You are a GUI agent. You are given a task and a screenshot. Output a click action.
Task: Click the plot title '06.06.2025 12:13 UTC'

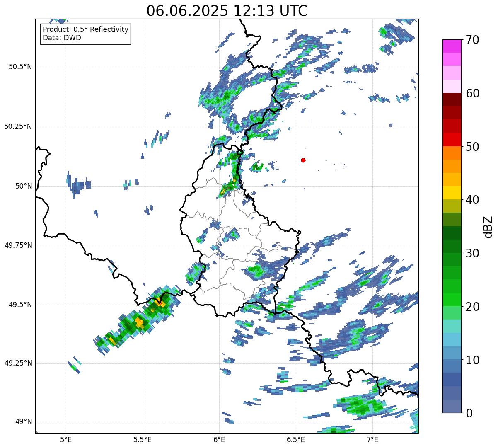(227, 10)
